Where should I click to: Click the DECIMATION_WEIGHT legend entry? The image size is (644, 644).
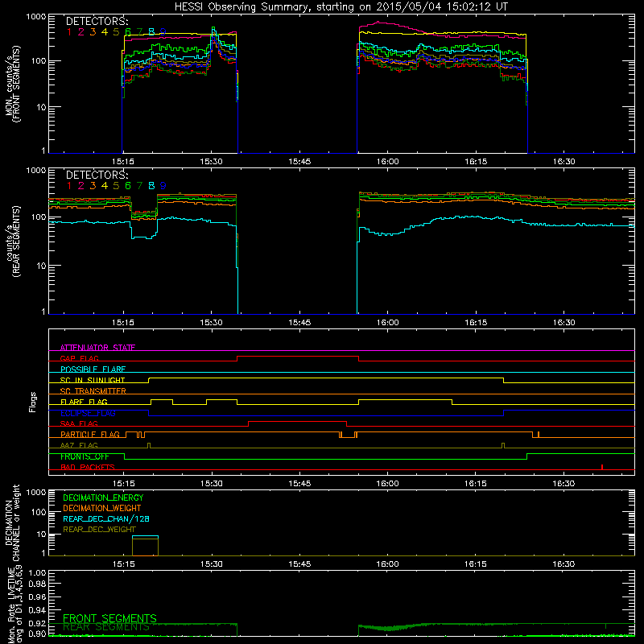102,508
